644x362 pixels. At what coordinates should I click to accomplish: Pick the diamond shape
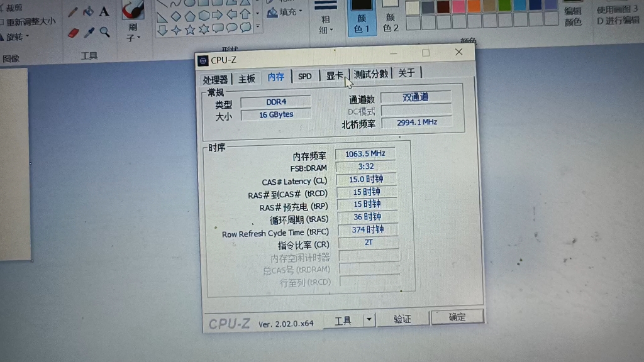[x=176, y=16]
